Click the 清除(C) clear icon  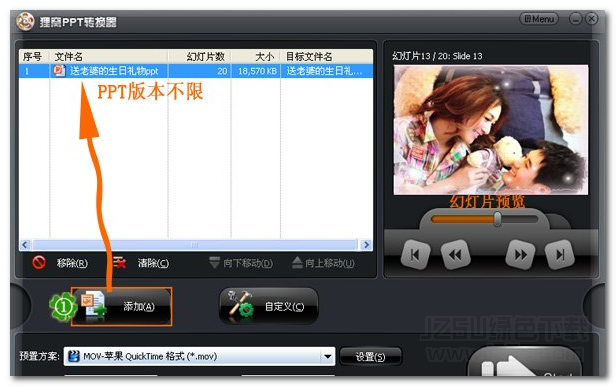point(119,262)
